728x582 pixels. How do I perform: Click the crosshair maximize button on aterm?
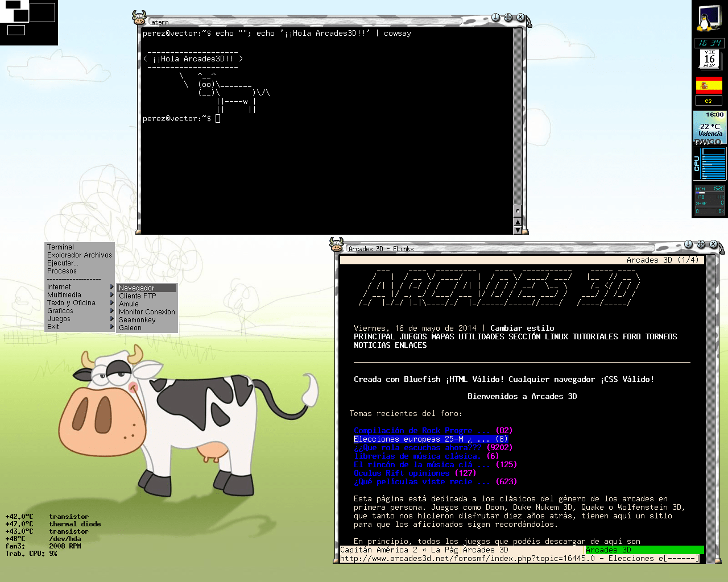coord(508,18)
